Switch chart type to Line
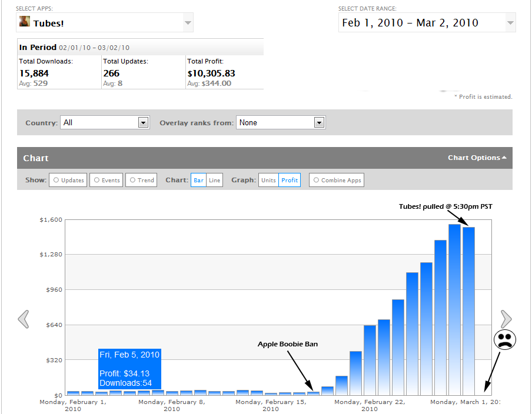532x414 pixels. (x=214, y=180)
